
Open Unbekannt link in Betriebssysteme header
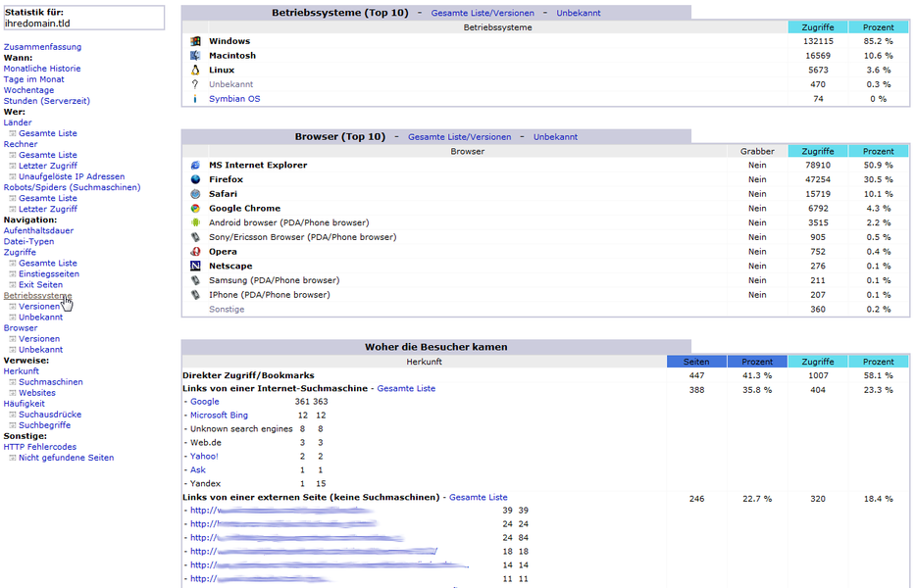point(579,13)
